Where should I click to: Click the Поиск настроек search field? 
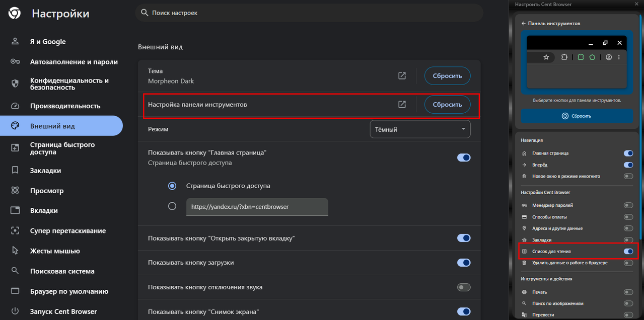(309, 13)
